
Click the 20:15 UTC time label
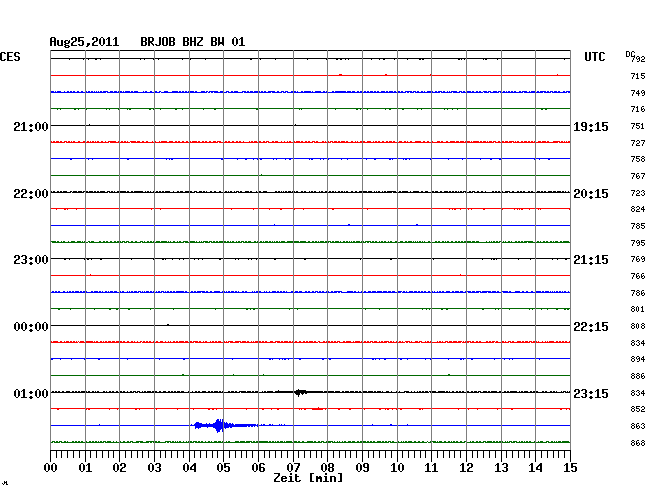tap(591, 194)
